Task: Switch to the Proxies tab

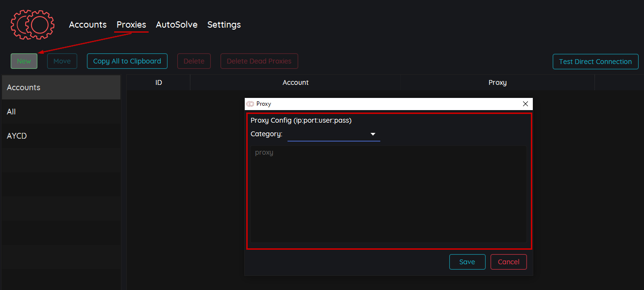Action: point(131,25)
